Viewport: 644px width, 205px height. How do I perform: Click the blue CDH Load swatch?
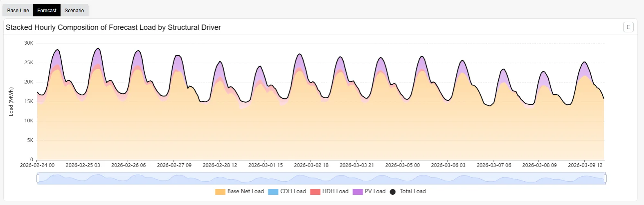tap(273, 191)
